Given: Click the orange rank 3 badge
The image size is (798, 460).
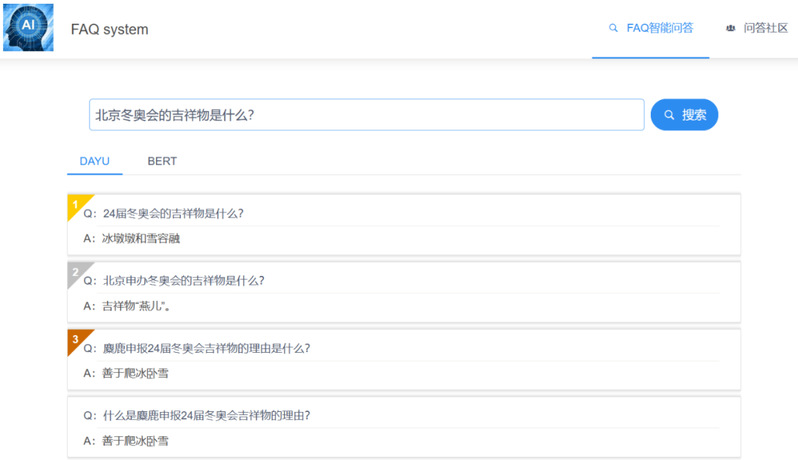Looking at the screenshot, I should pyautogui.click(x=77, y=339).
